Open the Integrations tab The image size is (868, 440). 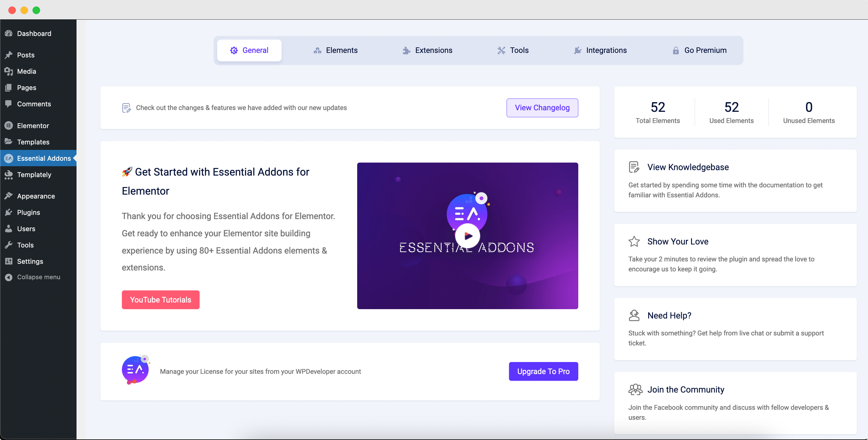[x=600, y=50]
